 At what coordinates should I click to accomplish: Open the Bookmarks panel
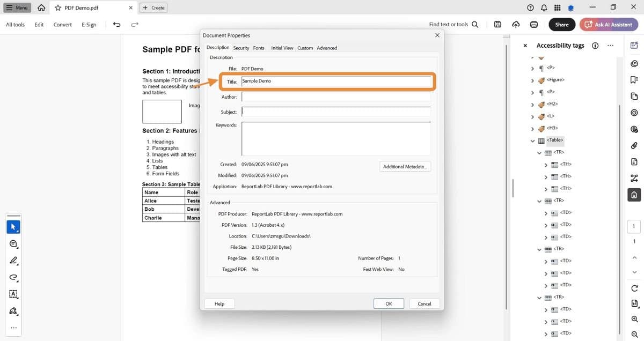[x=634, y=79]
